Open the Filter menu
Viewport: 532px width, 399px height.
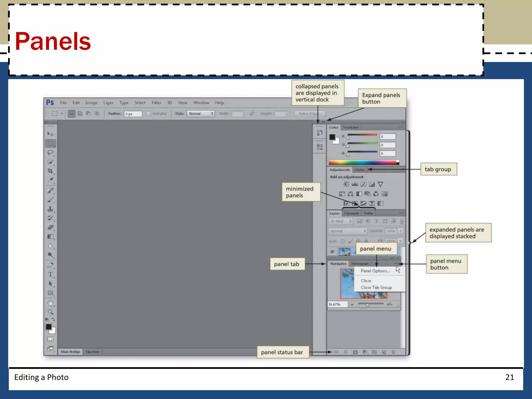156,103
